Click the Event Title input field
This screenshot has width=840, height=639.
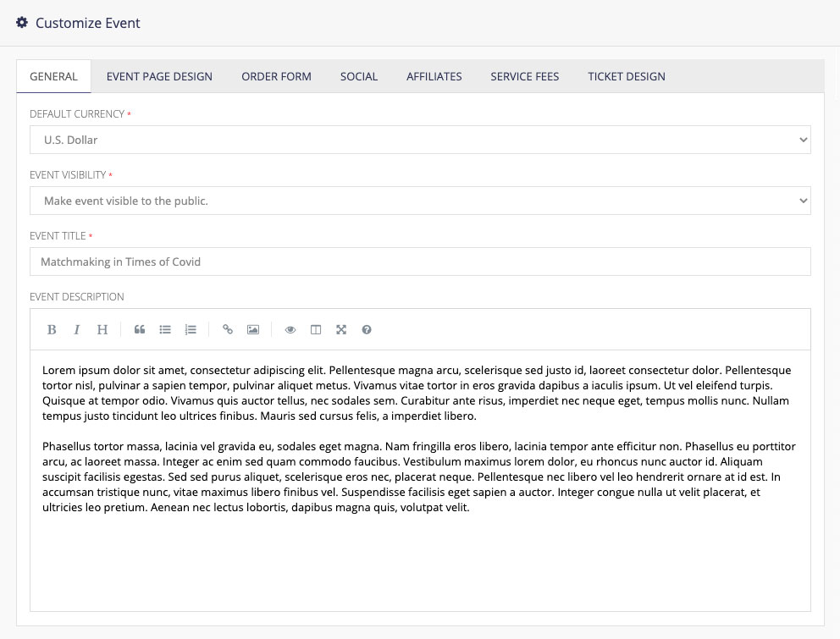pos(420,262)
